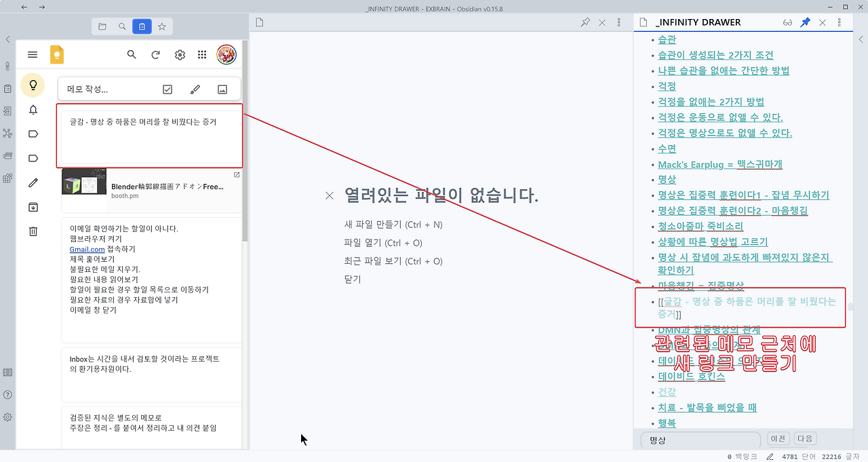868x462 pixels.
Task: Open Trash in Keep sidebar
Action: (33, 231)
